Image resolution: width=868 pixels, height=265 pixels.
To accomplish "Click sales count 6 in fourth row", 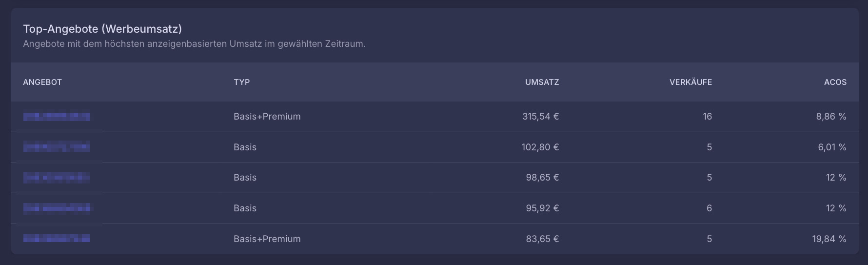I will tap(709, 208).
